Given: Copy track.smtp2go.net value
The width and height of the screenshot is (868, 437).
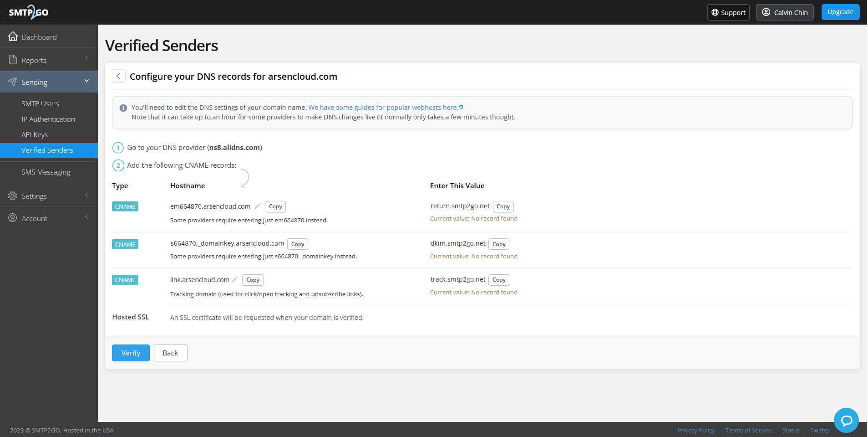Looking at the screenshot, I should click(x=499, y=280).
